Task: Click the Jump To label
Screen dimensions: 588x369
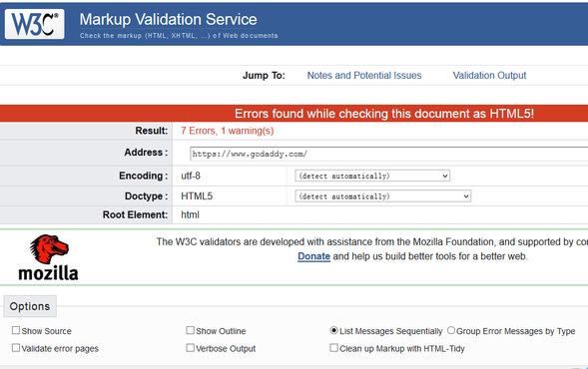Action: (x=264, y=76)
